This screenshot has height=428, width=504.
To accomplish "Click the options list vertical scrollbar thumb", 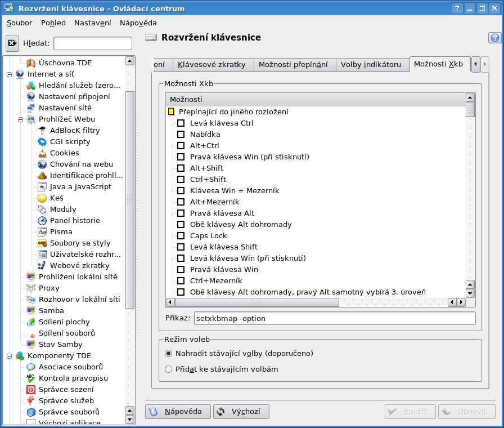I will click(x=470, y=110).
